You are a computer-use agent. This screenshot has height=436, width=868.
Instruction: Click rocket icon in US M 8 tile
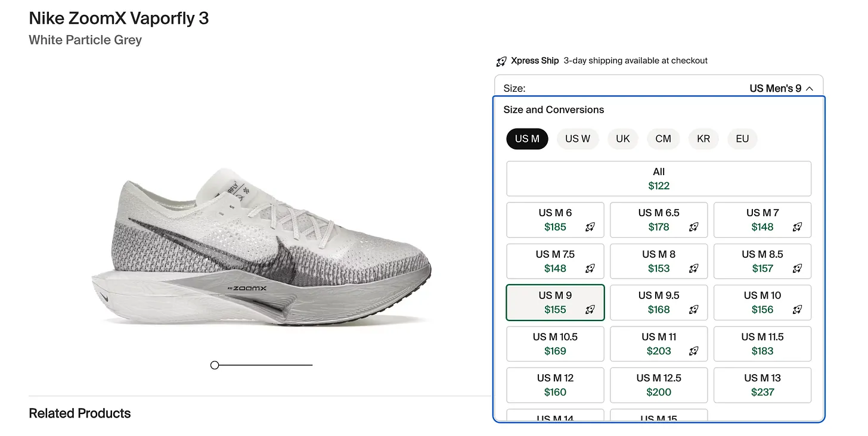(x=693, y=269)
